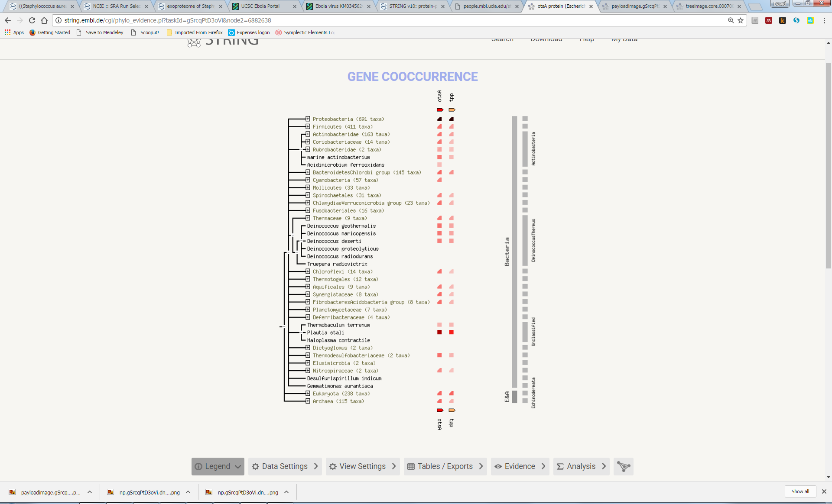Click the zoom magnifier icon in address bar
Image resolution: width=832 pixels, height=504 pixels.
tap(731, 20)
